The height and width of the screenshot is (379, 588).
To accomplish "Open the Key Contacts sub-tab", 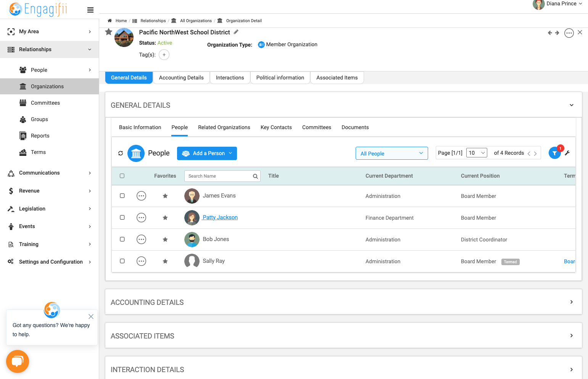I will (x=276, y=127).
